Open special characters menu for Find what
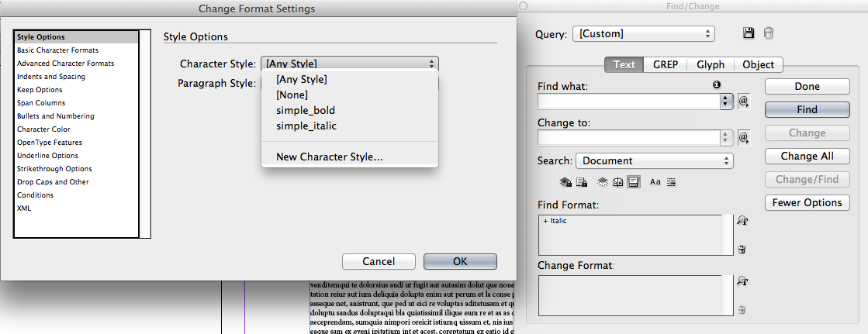Viewport: 868px width, 334px height. (x=743, y=101)
